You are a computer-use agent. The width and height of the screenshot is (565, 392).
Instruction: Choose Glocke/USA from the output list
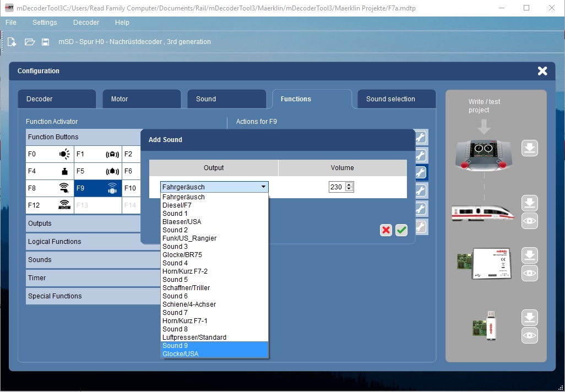(214, 354)
